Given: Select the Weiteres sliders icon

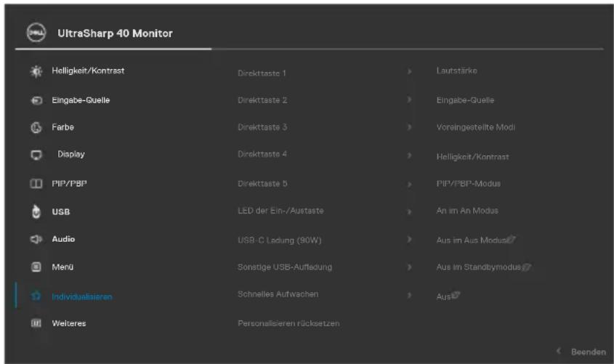Looking at the screenshot, I should pos(36,323).
